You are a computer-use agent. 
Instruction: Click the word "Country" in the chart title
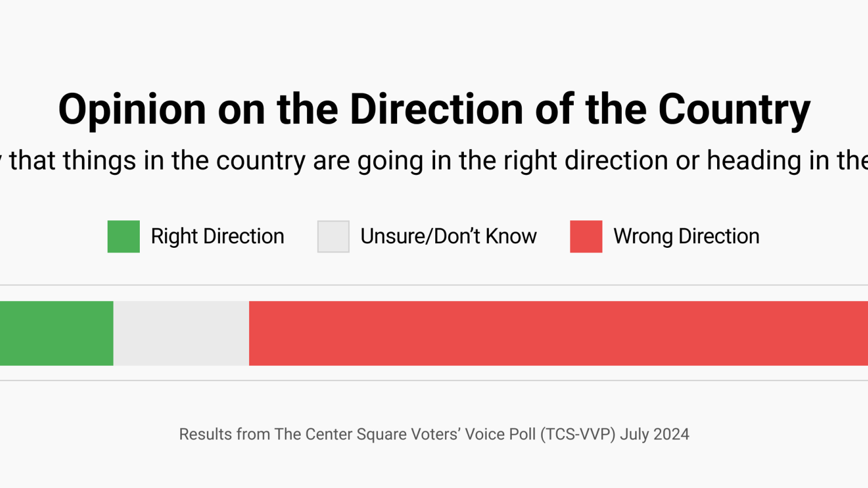coord(734,110)
